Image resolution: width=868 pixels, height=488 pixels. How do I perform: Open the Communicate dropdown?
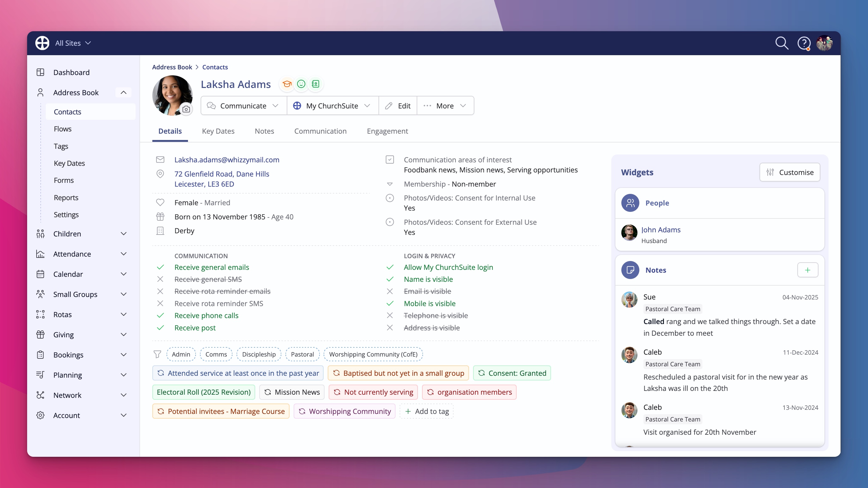[243, 106]
